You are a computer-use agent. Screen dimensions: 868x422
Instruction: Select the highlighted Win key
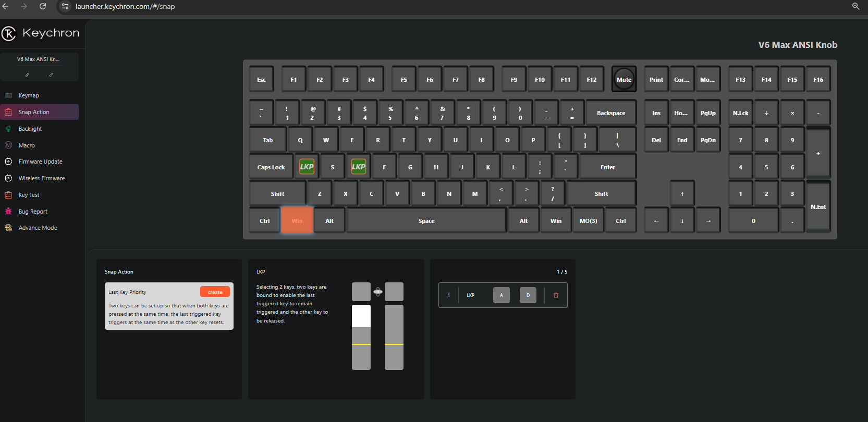tap(297, 220)
